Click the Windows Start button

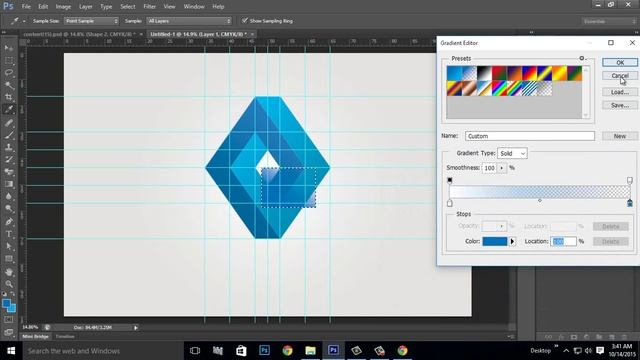(11, 351)
